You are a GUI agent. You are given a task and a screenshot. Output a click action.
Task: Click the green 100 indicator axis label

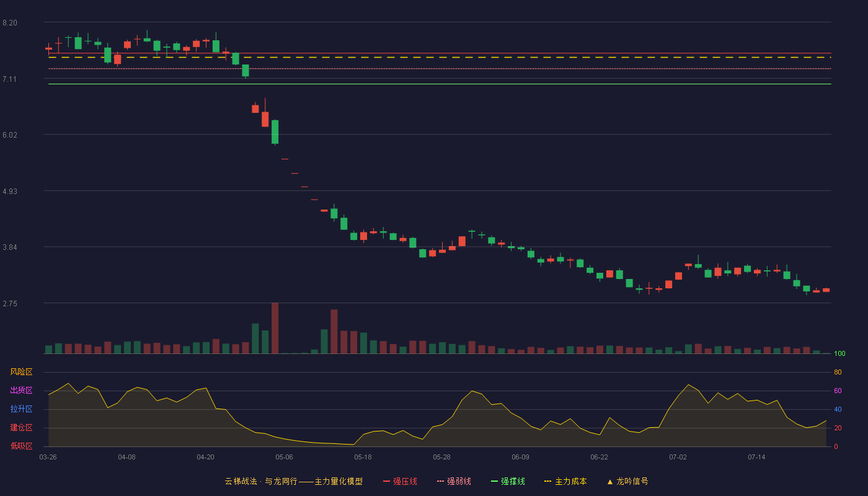[x=839, y=354]
